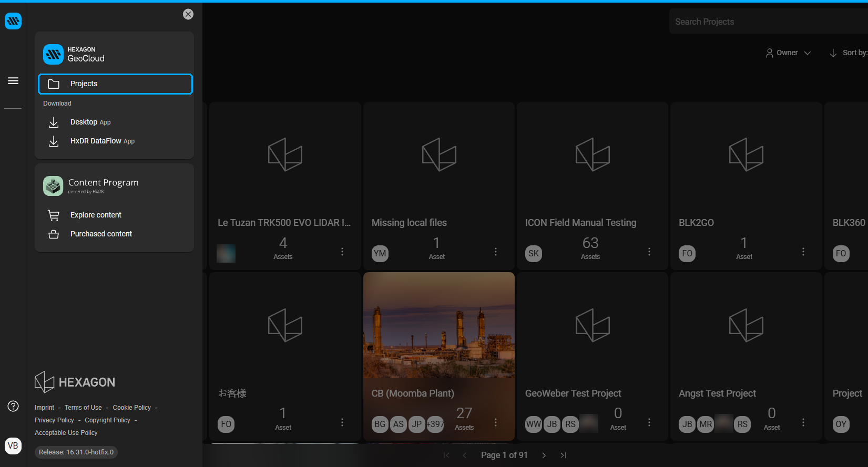Viewport: 868px width, 467px height.
Task: Open the Copyright Policy link
Action: 107,420
